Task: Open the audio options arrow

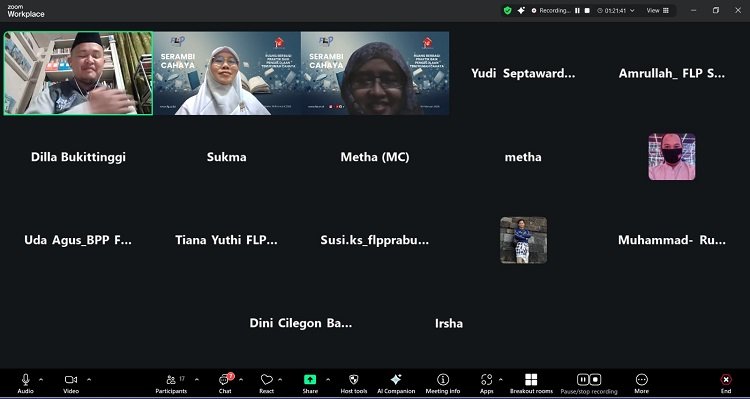Action: 41,380
